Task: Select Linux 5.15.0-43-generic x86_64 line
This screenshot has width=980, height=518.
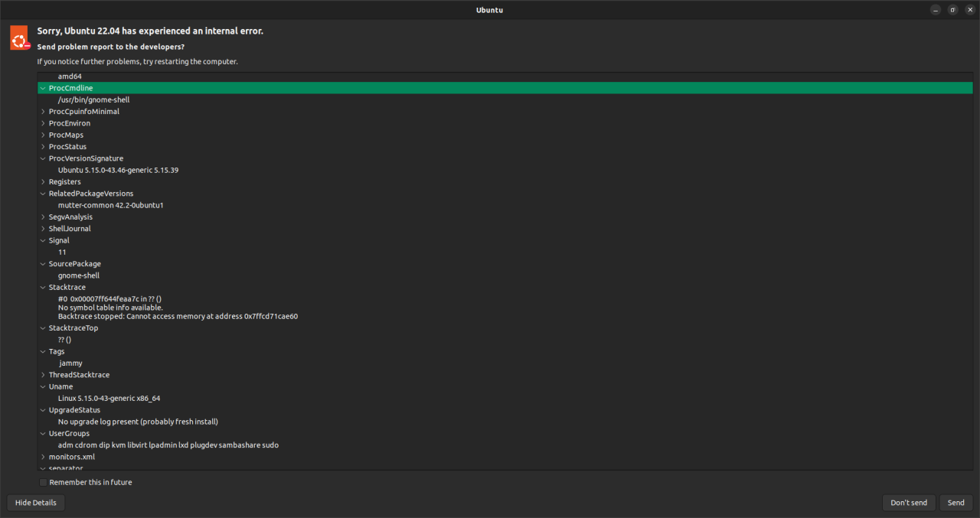Action: 109,399
